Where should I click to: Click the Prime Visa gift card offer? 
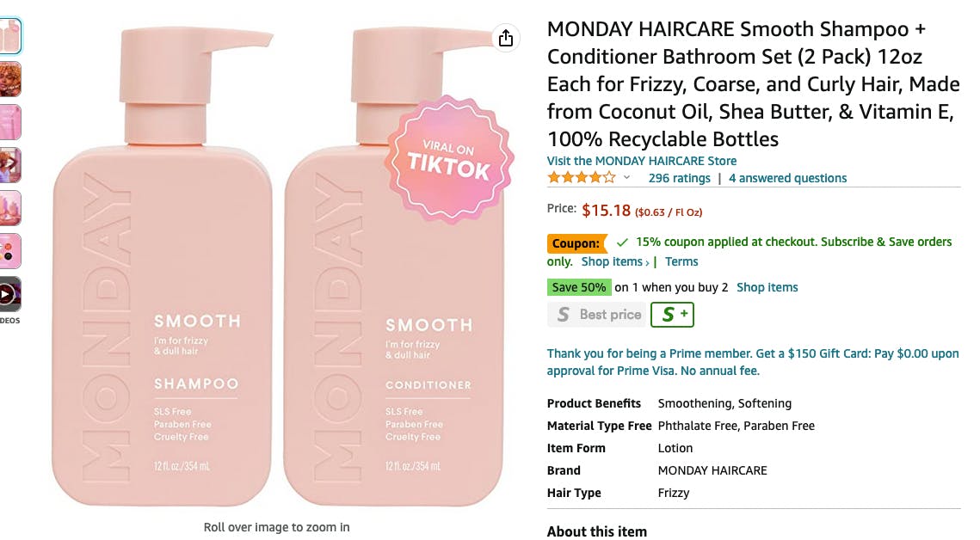[x=753, y=362]
